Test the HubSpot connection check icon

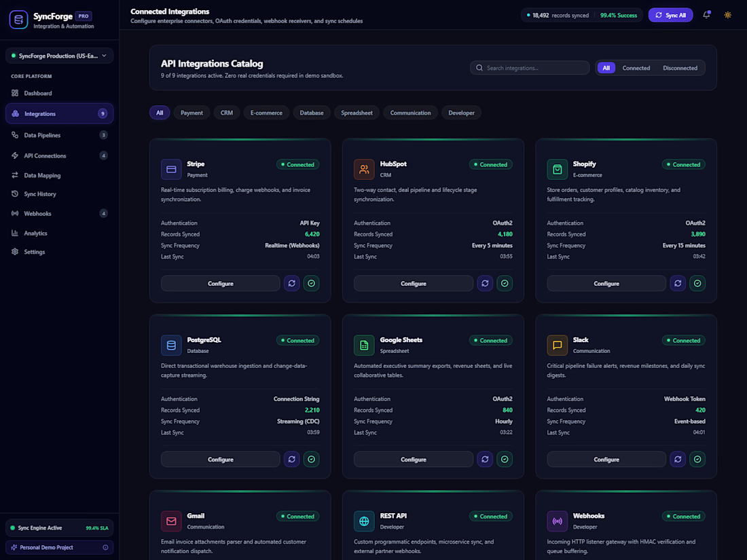coord(505,283)
